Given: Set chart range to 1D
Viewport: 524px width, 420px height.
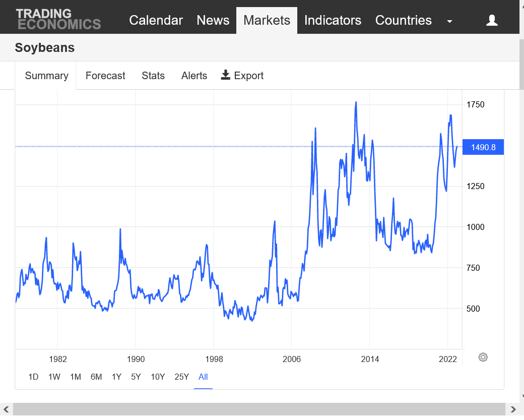Looking at the screenshot, I should click(x=33, y=377).
